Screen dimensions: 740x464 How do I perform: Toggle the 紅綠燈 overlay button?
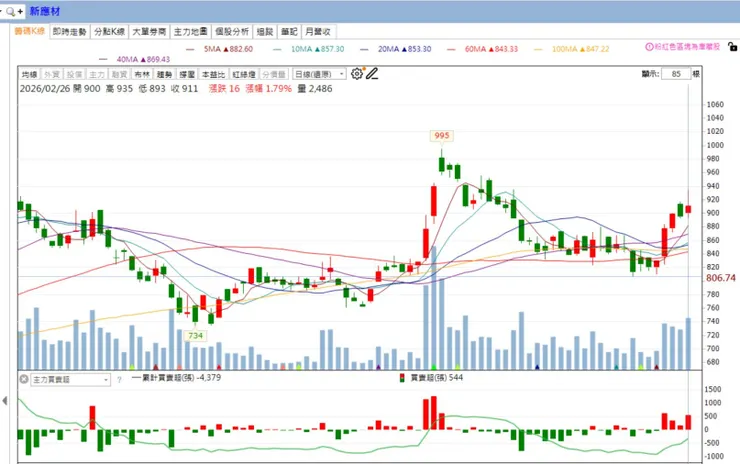244,74
